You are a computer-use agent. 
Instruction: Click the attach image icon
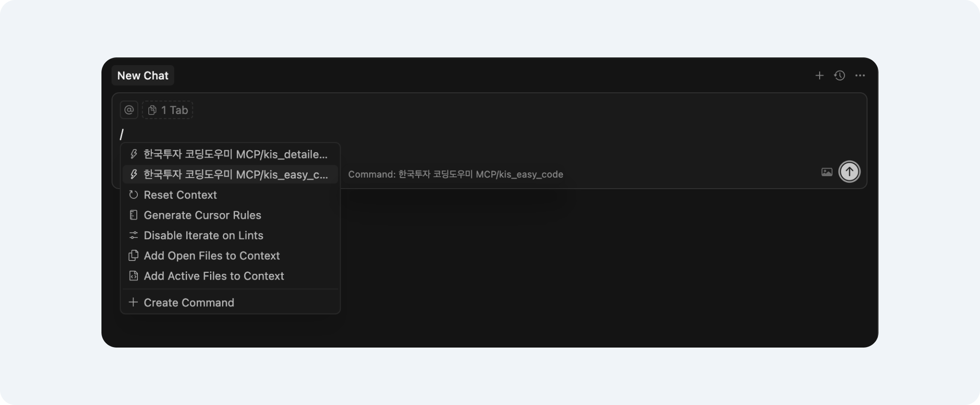[827, 172]
